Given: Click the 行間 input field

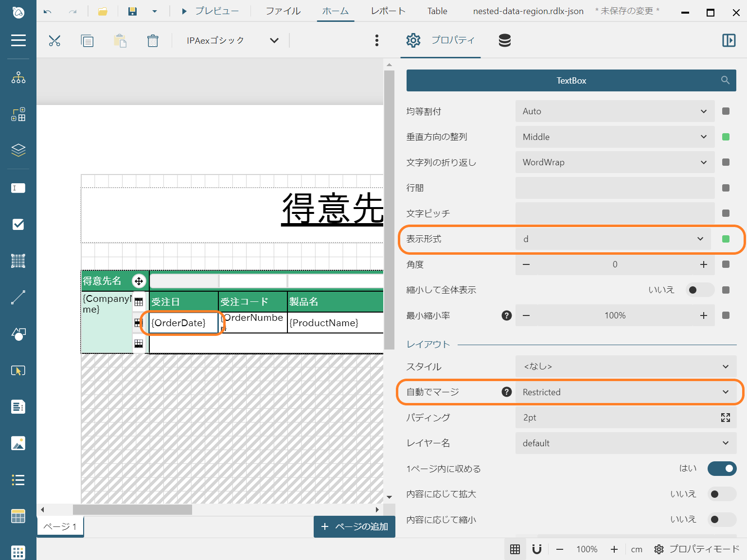Looking at the screenshot, I should click(x=615, y=188).
